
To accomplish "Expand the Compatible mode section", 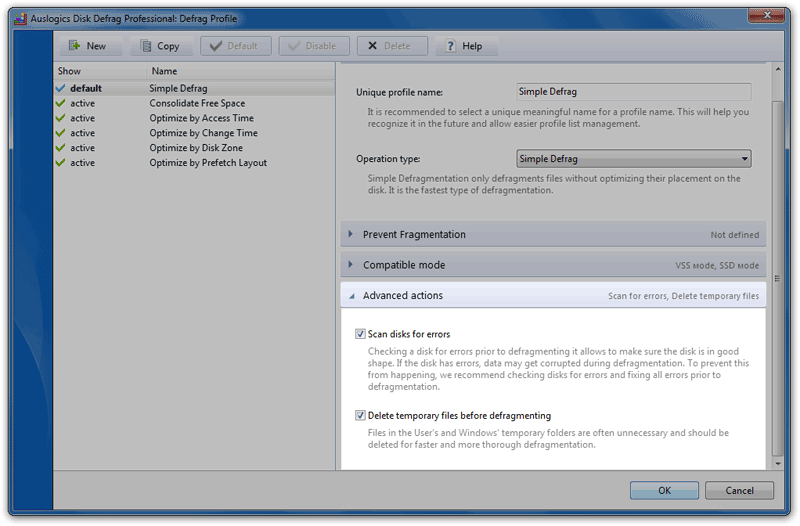I will pyautogui.click(x=553, y=265).
